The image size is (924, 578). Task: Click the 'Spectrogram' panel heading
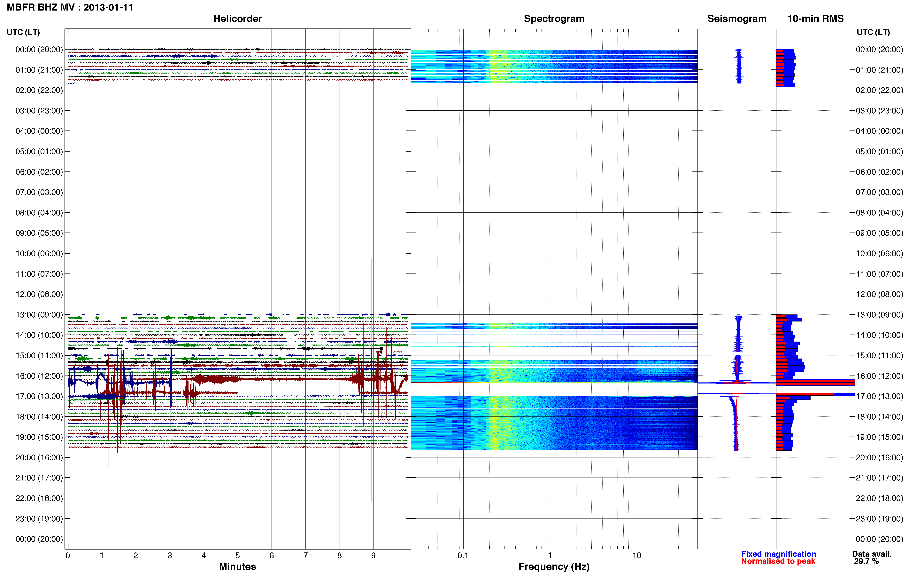tap(554, 18)
